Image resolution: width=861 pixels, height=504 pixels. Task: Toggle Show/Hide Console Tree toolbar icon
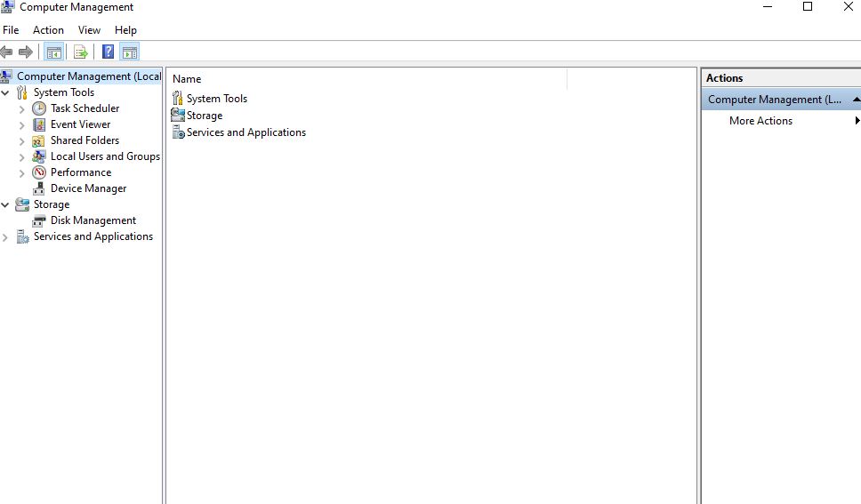click(x=53, y=52)
